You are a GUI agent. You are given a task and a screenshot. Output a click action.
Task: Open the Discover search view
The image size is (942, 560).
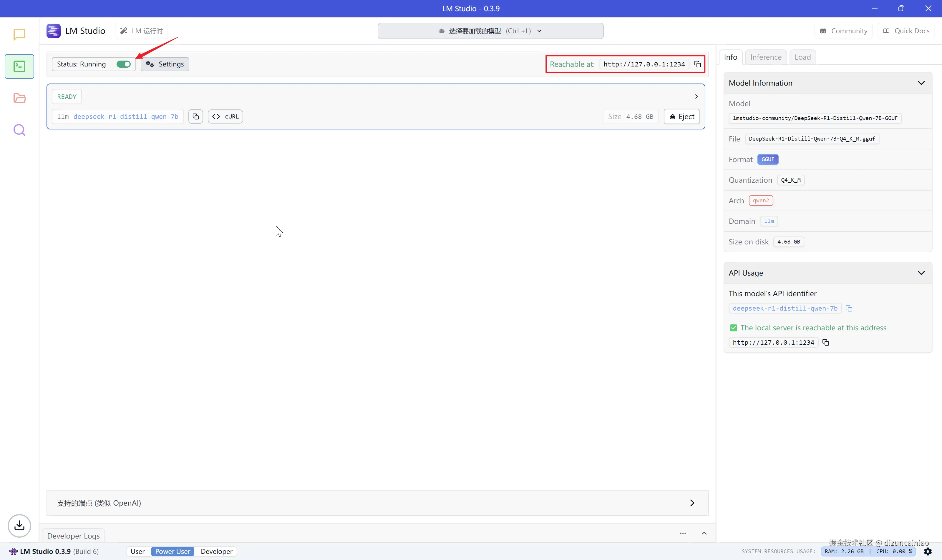[x=19, y=130]
